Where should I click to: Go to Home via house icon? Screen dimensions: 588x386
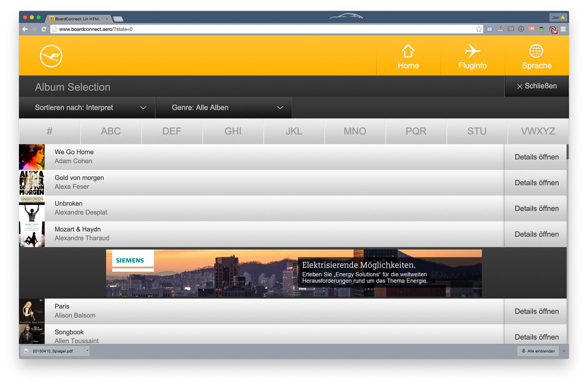tap(408, 57)
